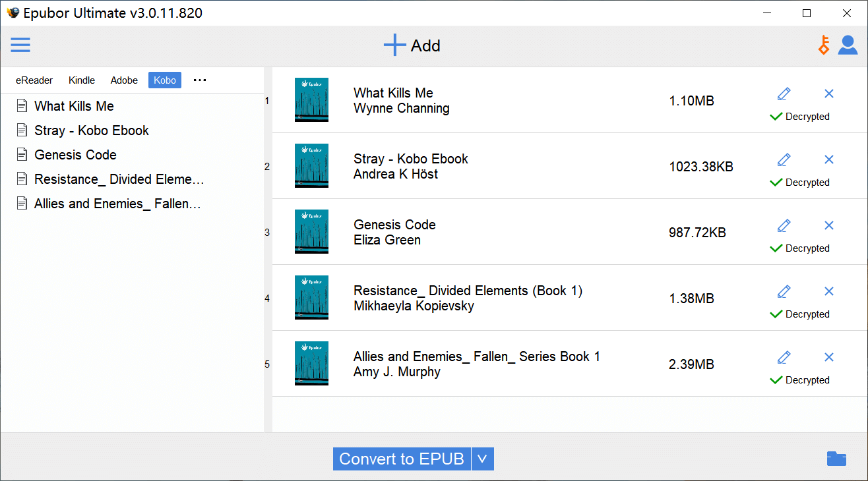Viewport: 868px width, 481px height.
Task: Edit metadata of Resistance_ Divided Elements
Action: (784, 291)
